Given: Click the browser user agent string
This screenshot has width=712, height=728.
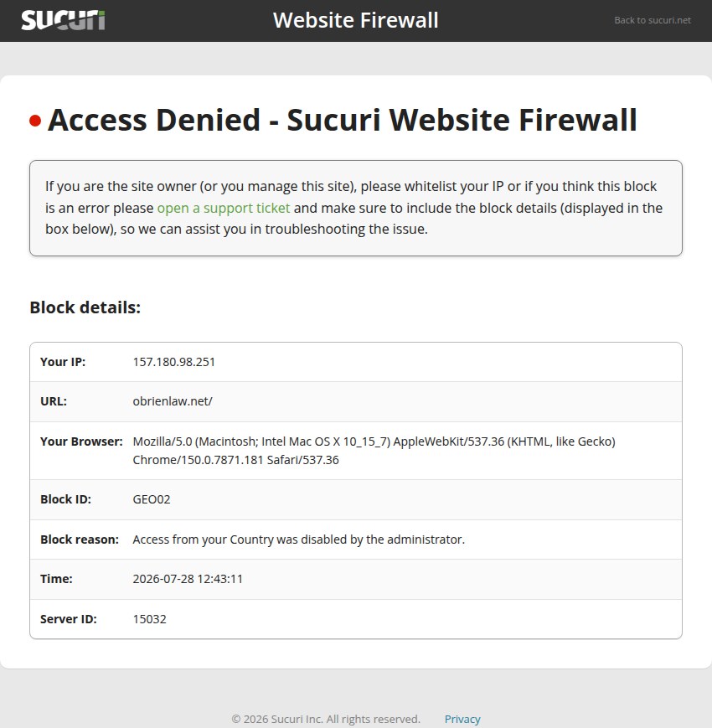Looking at the screenshot, I should [374, 451].
